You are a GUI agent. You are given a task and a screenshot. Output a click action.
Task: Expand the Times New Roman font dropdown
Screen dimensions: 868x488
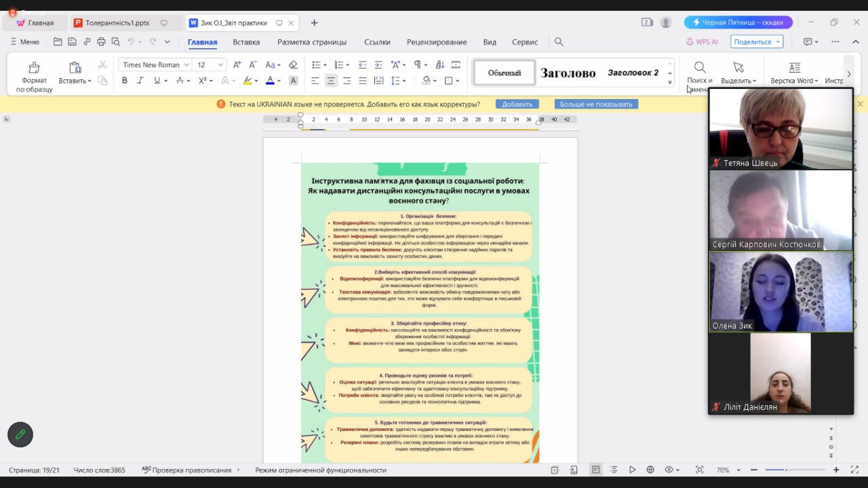[155, 64]
